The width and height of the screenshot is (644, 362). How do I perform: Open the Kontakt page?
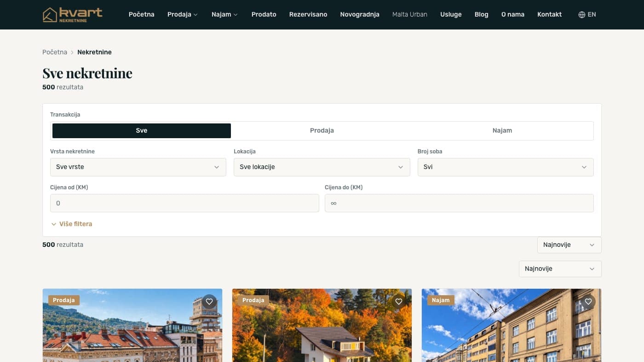(550, 15)
